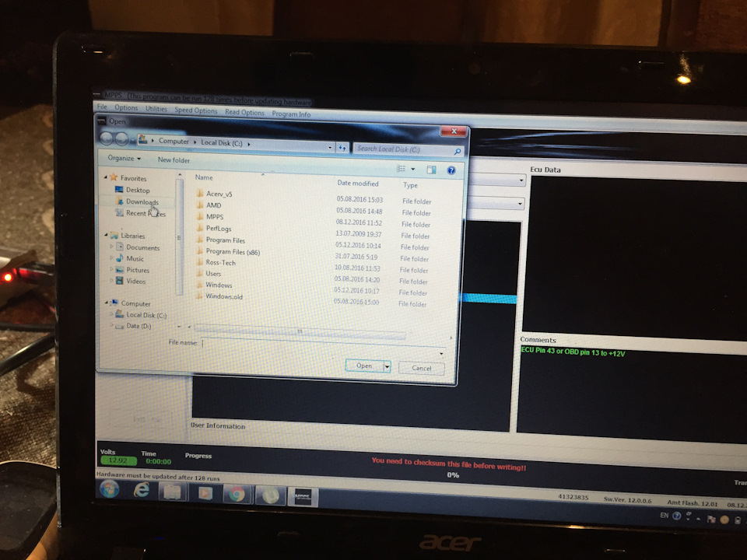This screenshot has width=747, height=560.
Task: Select Recent Places in Favorites
Action: click(141, 213)
